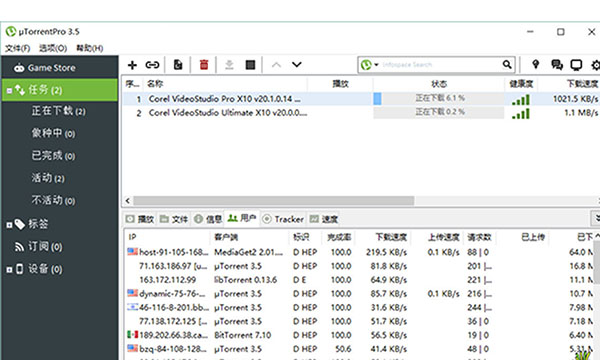Sort torrents by 状态 column header
Viewport: 600px width, 360px height.
439,84
